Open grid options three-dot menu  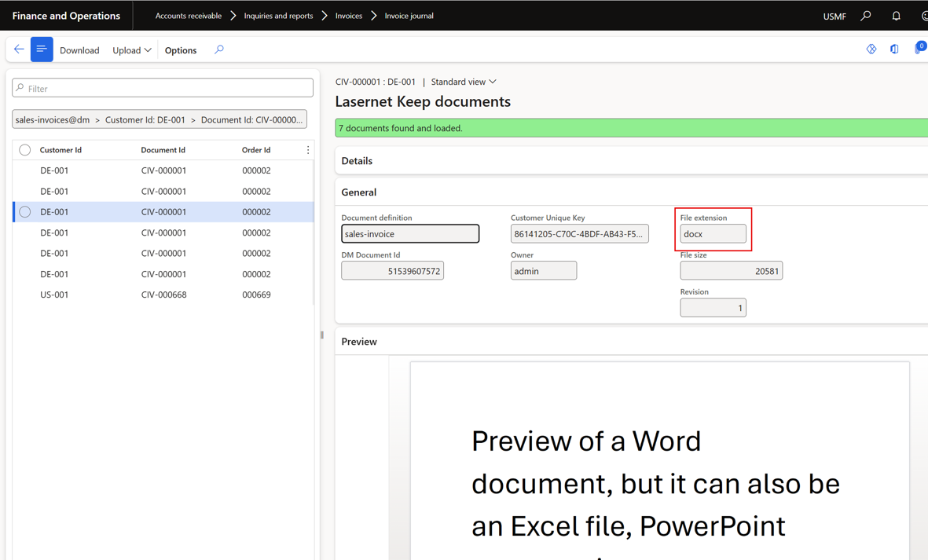[308, 150]
